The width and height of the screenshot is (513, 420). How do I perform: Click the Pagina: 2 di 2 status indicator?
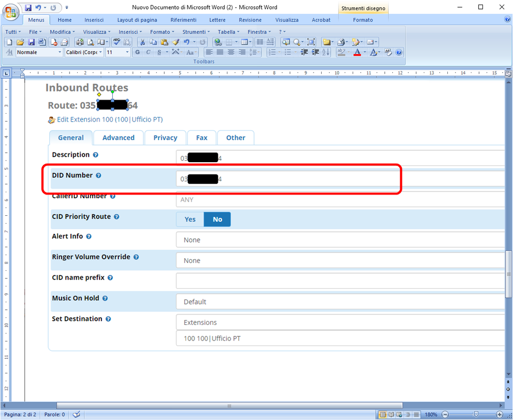tap(20, 414)
